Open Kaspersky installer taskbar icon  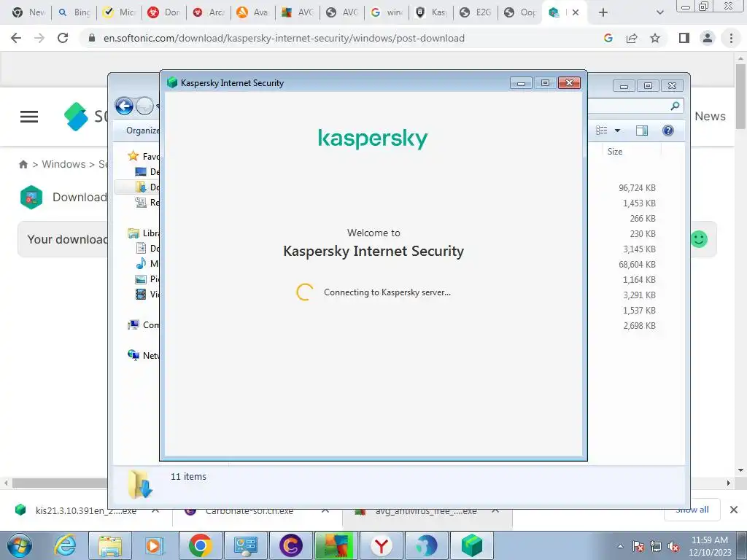click(472, 545)
